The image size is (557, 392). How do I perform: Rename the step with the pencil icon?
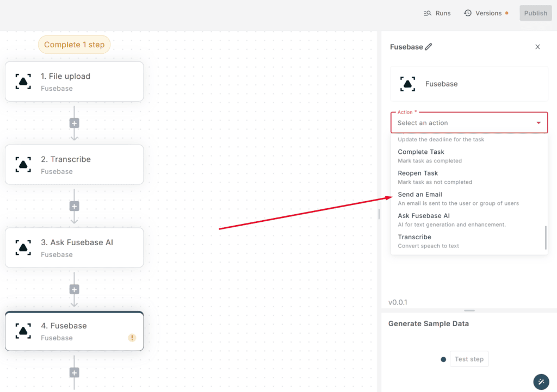click(429, 47)
